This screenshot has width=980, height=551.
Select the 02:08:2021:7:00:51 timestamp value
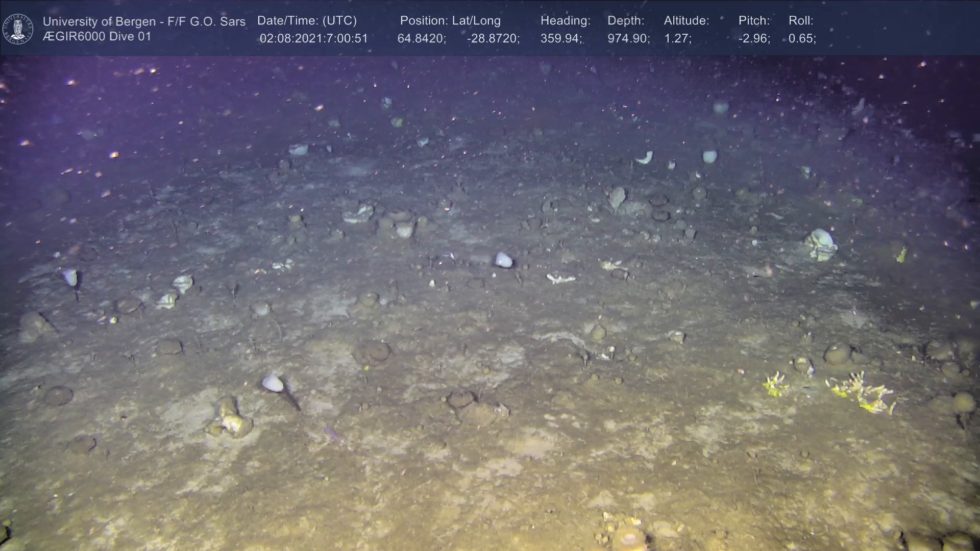coord(313,39)
